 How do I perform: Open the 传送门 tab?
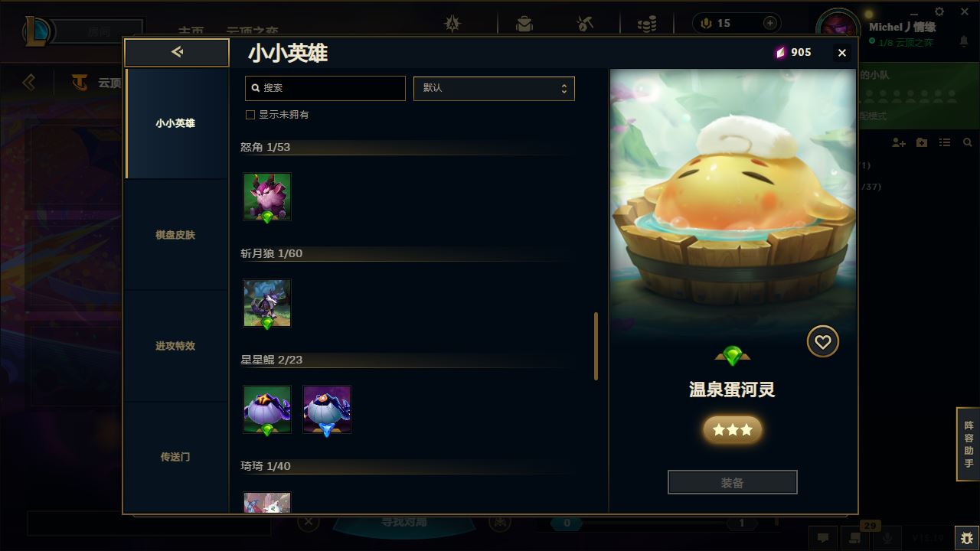tap(175, 457)
